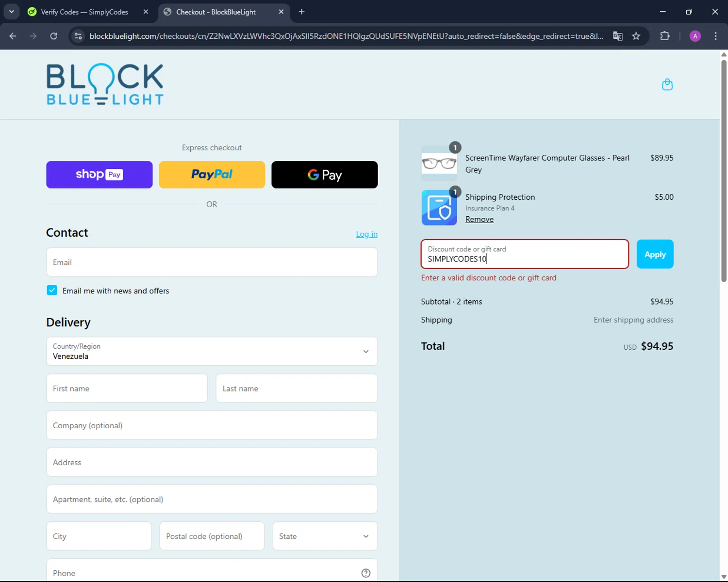Screen dimensions: 728x582
Task: Switch to the Verify Codes SimplyCodes tab
Action: tap(84, 12)
